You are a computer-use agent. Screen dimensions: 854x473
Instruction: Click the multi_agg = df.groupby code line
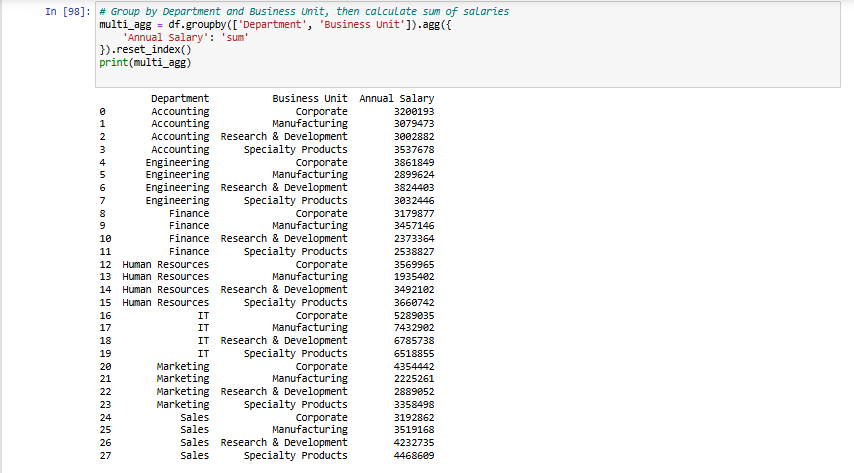point(275,25)
